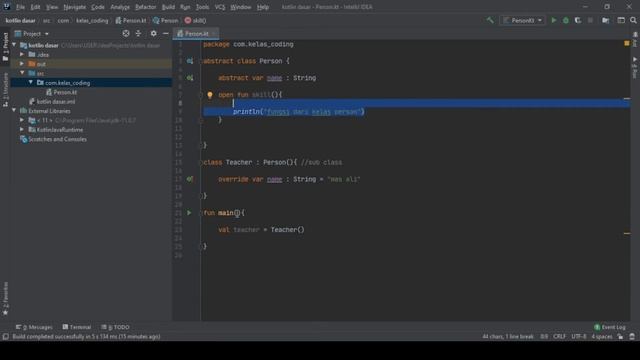Click the UTF-8 encoding indicator

578,337
